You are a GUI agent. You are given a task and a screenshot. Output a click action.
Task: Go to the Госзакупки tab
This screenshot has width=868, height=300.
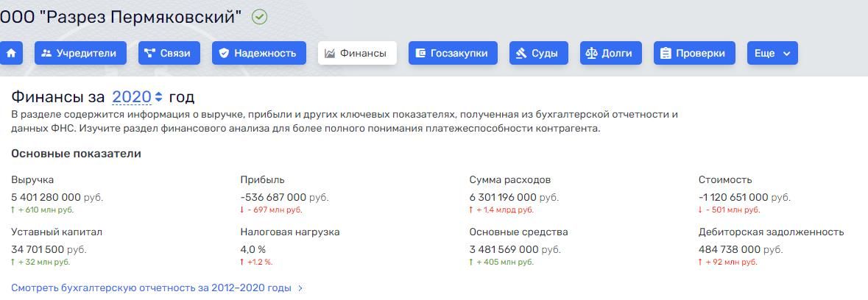453,53
